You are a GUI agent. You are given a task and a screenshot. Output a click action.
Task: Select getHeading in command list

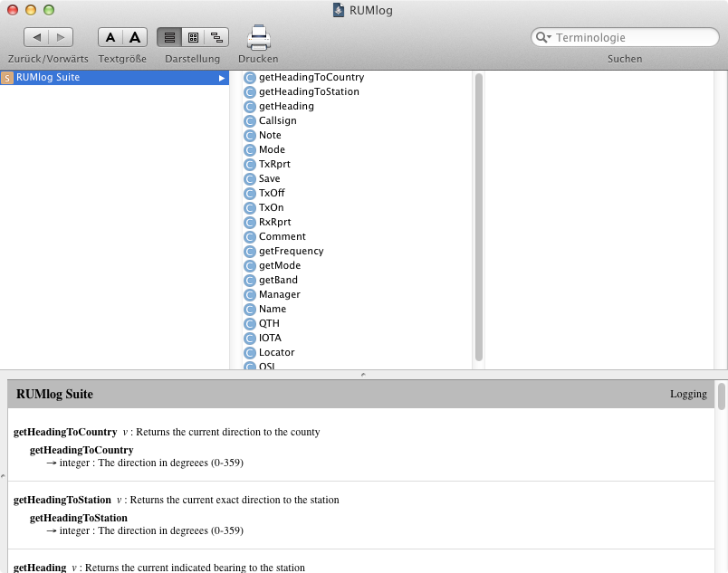(x=286, y=106)
